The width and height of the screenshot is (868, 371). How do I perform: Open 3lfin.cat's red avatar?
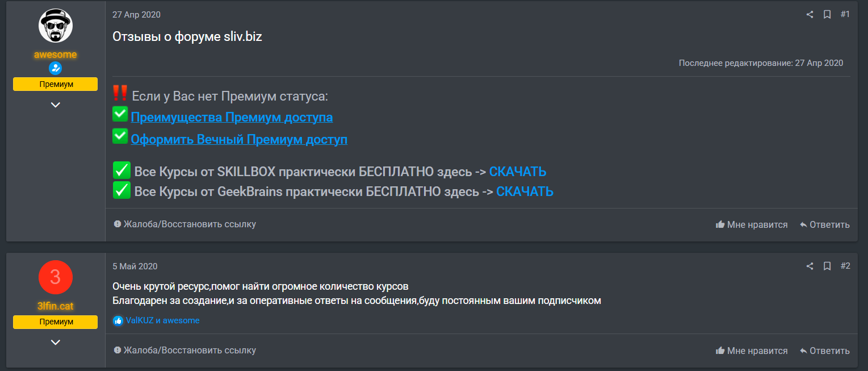[x=55, y=277]
